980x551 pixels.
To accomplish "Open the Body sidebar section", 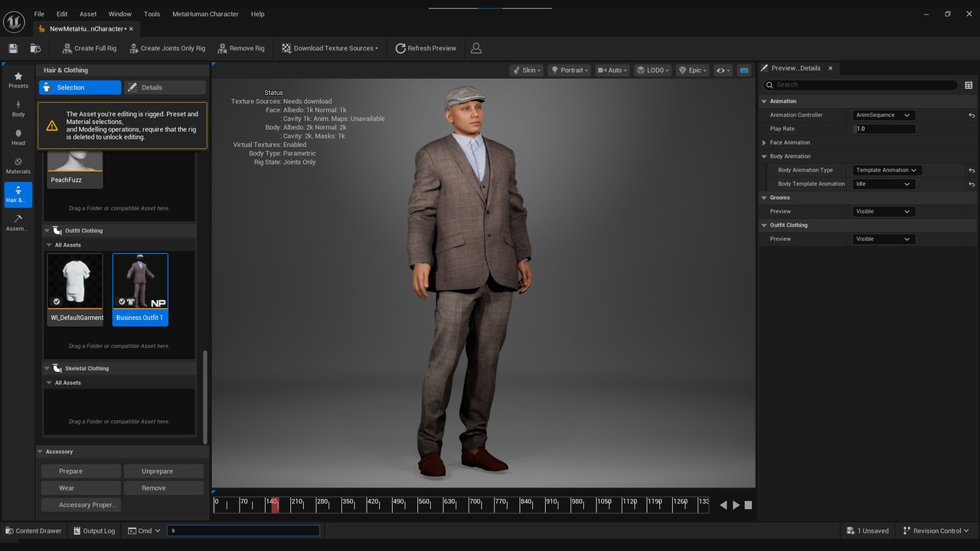I will (x=18, y=109).
